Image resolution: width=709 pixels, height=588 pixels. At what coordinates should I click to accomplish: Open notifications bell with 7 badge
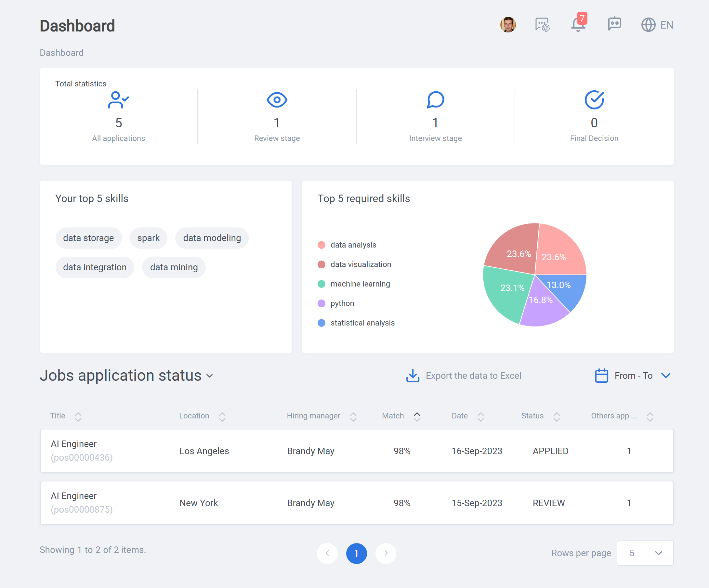(579, 23)
